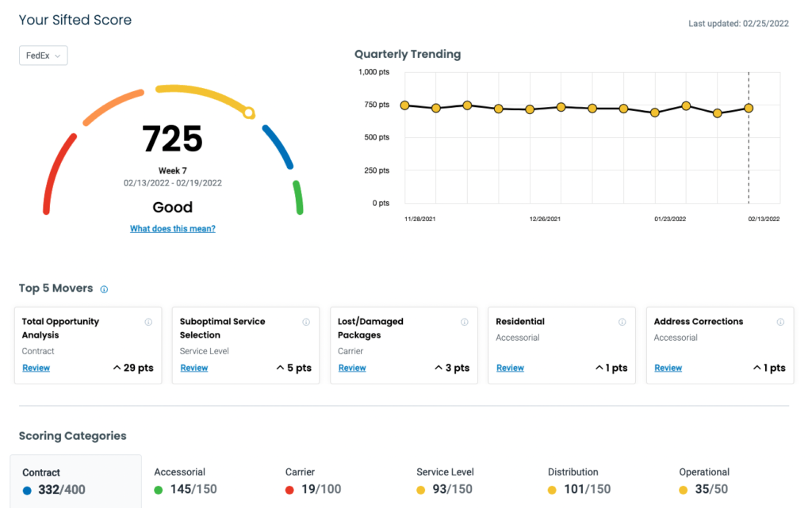Select the Operational scoring category
Screen dimensions: 812x508
(703, 480)
